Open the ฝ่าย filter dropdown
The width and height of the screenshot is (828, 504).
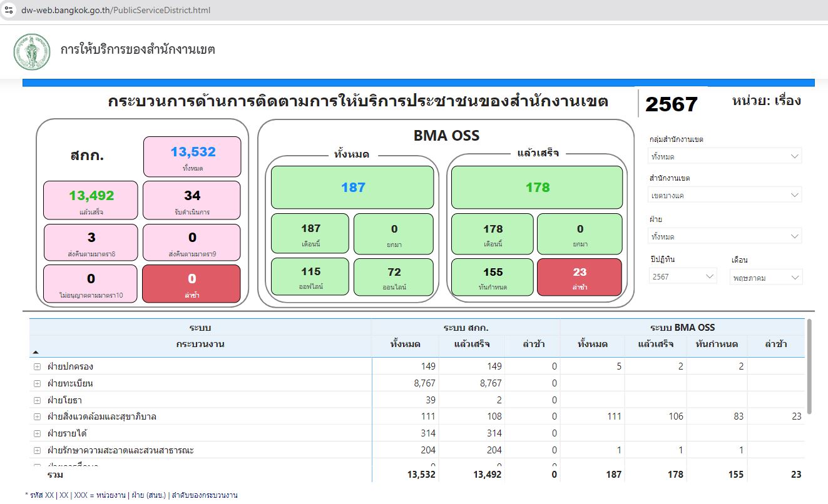tap(725, 237)
